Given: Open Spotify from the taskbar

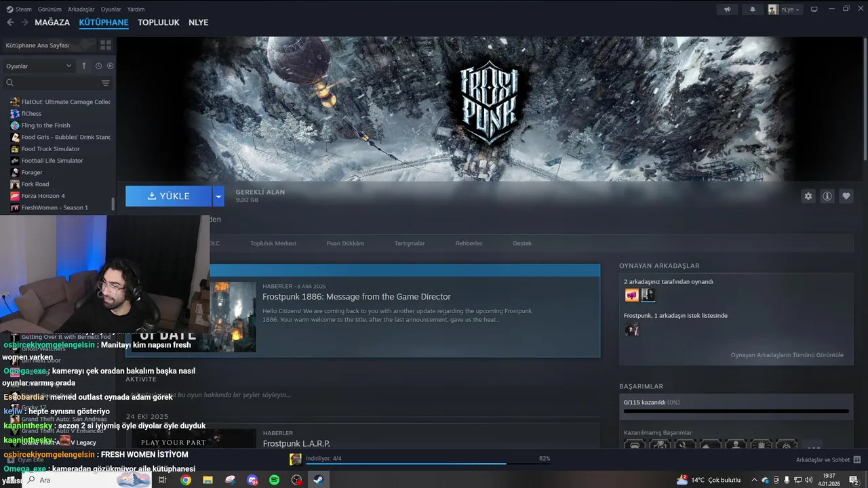Looking at the screenshot, I should 274,480.
